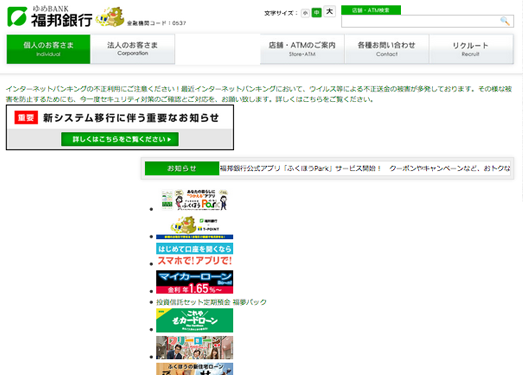Open the T-POINT mascot banner
Viewport: 523px width, 375px height.
(194, 227)
